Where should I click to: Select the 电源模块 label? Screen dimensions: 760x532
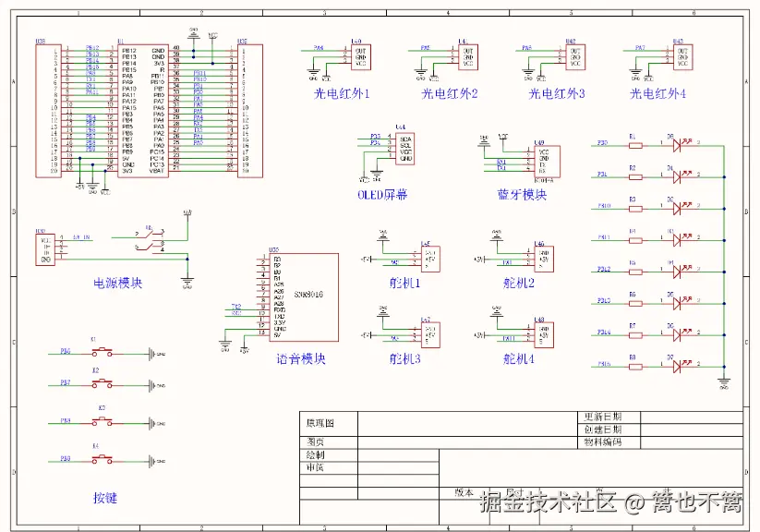(x=118, y=284)
